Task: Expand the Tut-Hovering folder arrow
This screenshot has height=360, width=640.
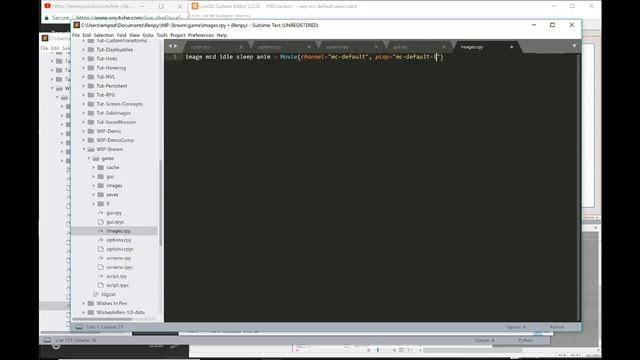Action: (x=84, y=68)
